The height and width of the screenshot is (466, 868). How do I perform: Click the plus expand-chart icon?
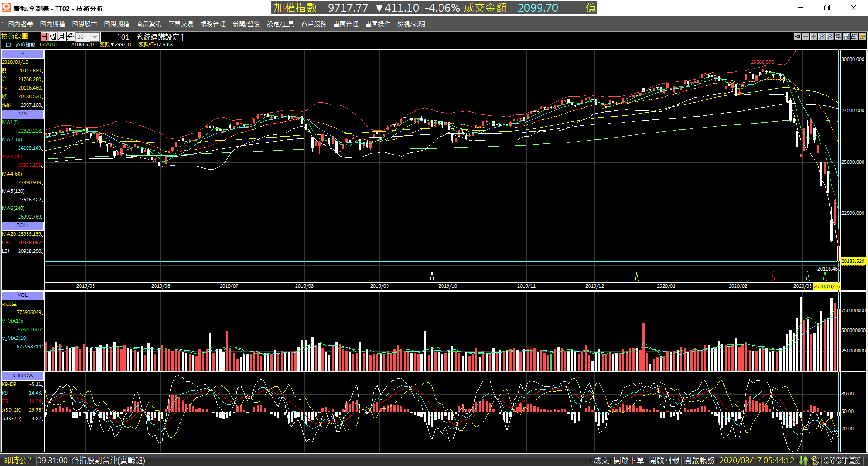pyautogui.click(x=814, y=37)
